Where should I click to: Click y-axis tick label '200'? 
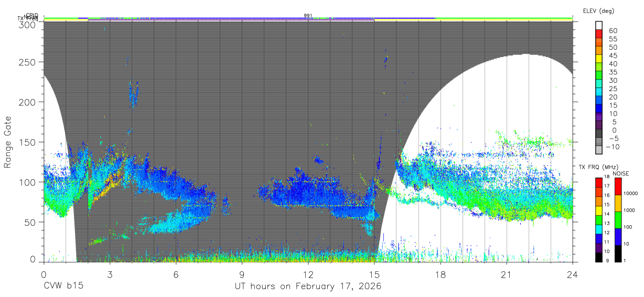(x=27, y=102)
